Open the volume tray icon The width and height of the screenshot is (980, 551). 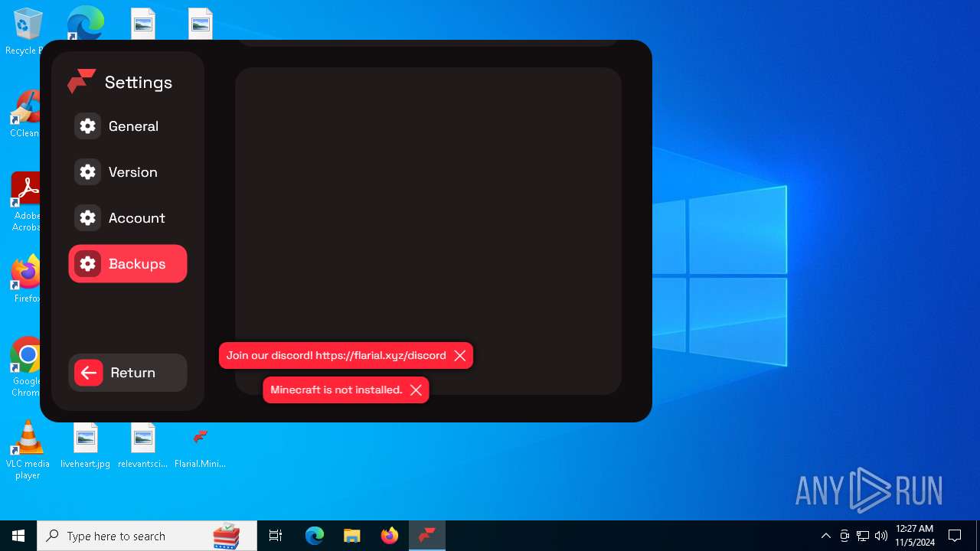coord(881,536)
